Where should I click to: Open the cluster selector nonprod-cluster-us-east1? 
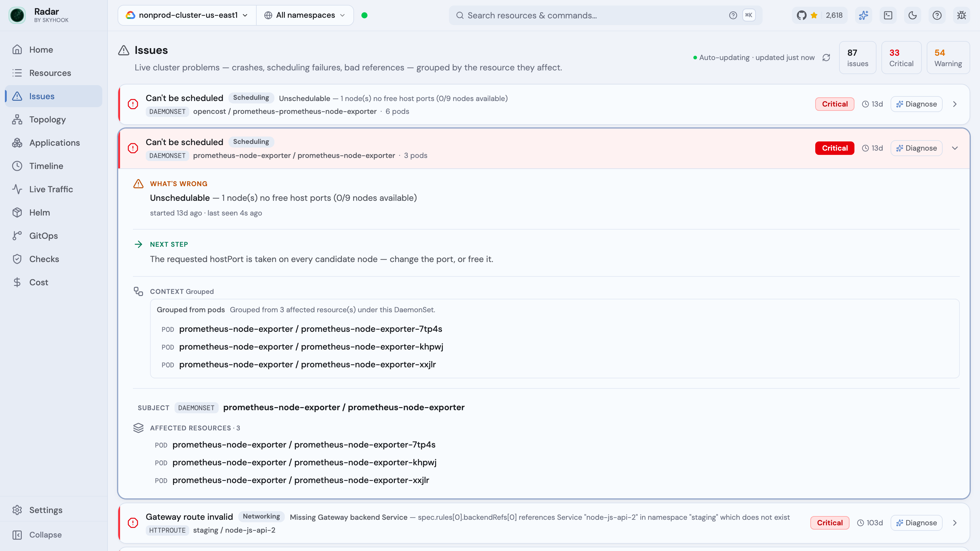(x=187, y=15)
